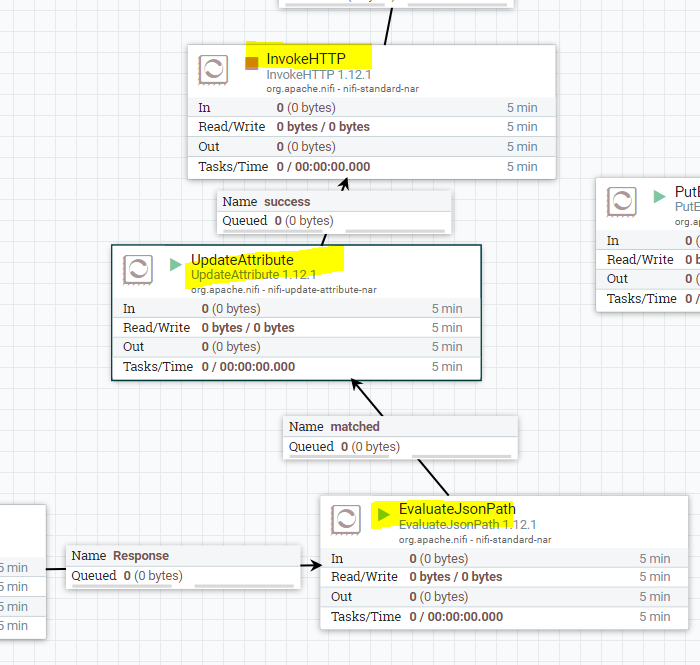Select the InvokeHTTP processor title
The width and height of the screenshot is (700, 665).
point(306,58)
